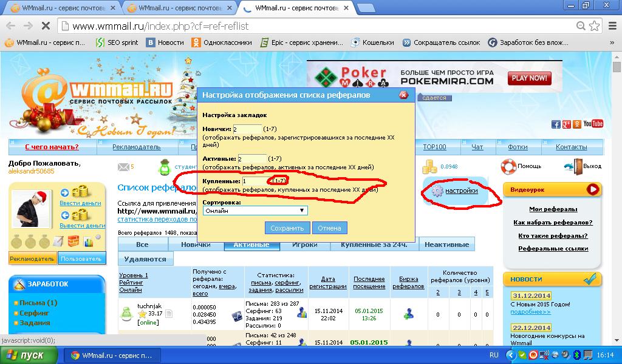The image size is (622, 364).
Task: Play the Видеоурок video button
Action: tap(593, 190)
